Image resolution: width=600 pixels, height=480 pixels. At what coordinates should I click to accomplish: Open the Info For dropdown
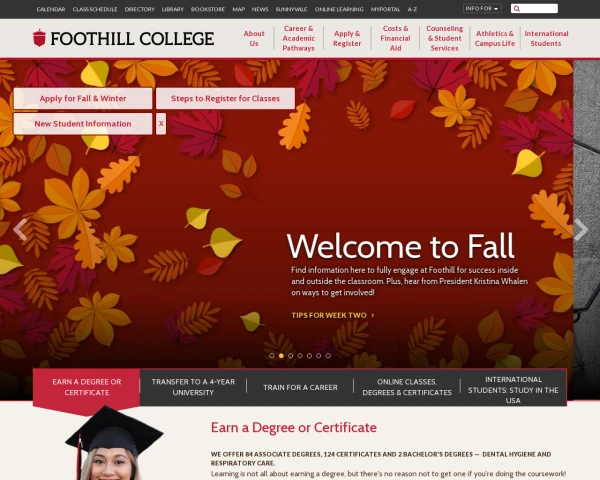pyautogui.click(x=482, y=8)
